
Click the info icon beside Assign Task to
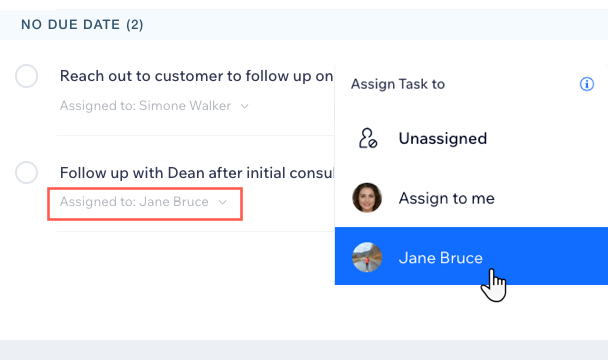point(587,84)
